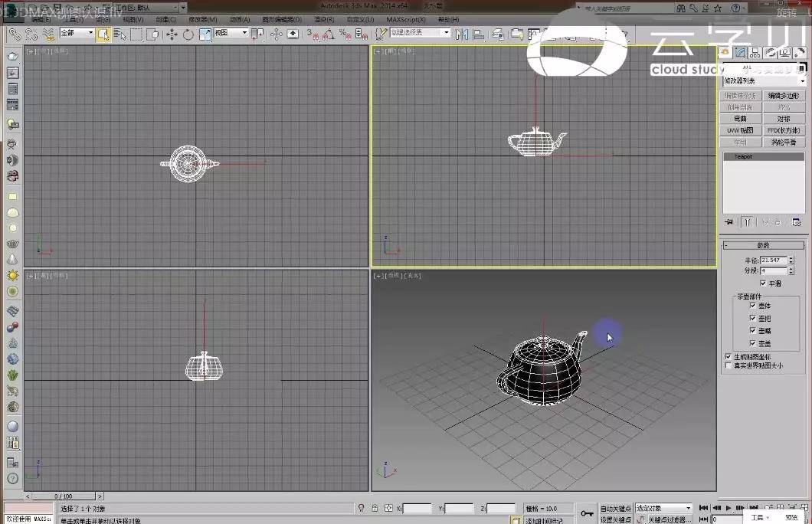Activate Select and Rotate tool
This screenshot has width=812, height=524.
point(188,34)
